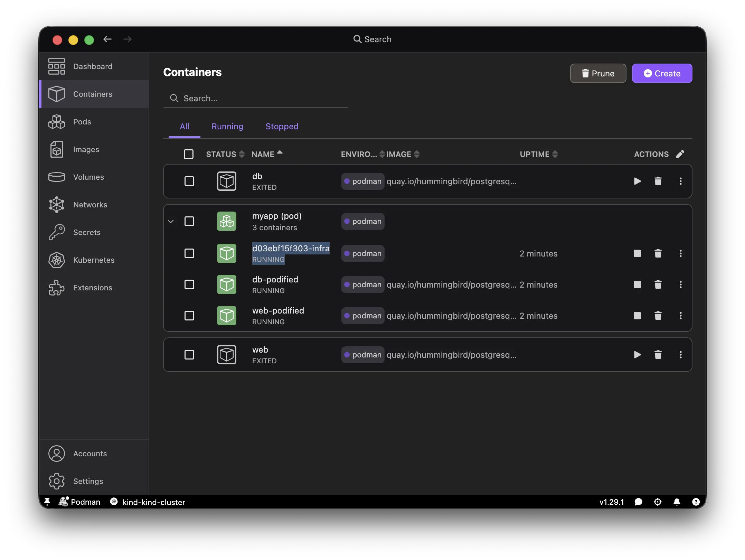Open the web-podified container name
The width and height of the screenshot is (745, 560).
pos(278,311)
